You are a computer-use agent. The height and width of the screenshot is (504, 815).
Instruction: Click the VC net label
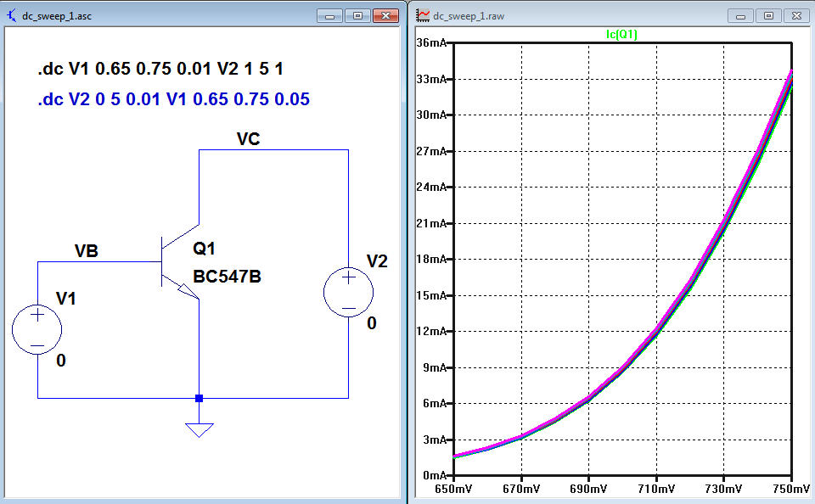point(248,139)
